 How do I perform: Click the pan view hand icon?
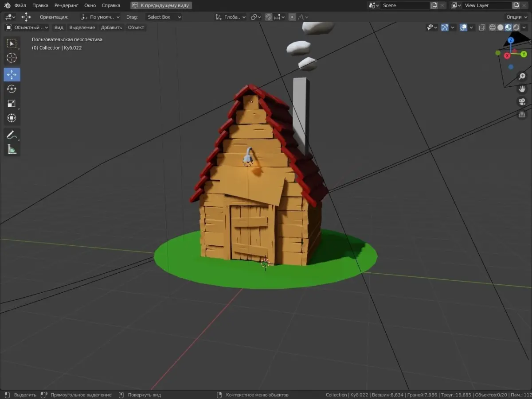[522, 89]
